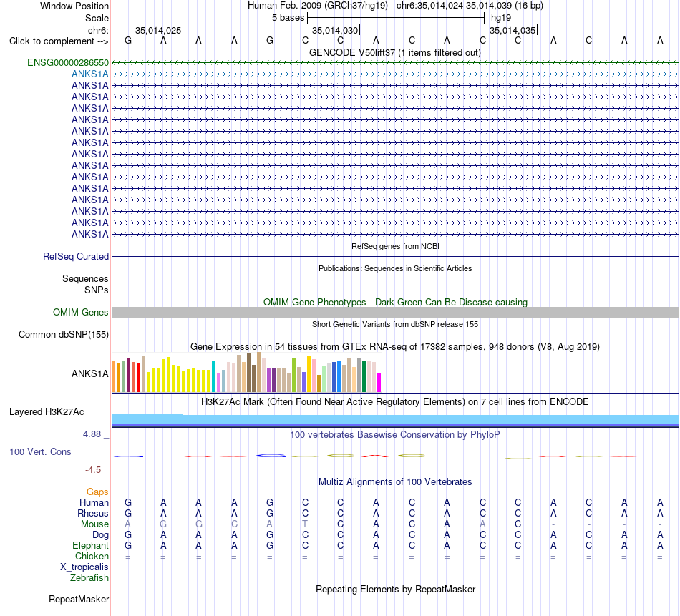Open the ENSG00000286550 gene label
Screen dimensions: 680x616
point(68,62)
